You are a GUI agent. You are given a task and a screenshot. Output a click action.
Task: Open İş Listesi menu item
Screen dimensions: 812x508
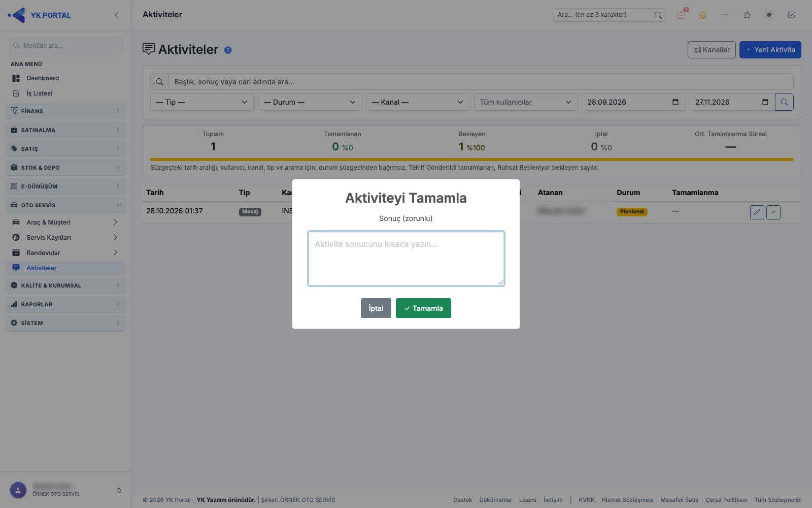66,93
